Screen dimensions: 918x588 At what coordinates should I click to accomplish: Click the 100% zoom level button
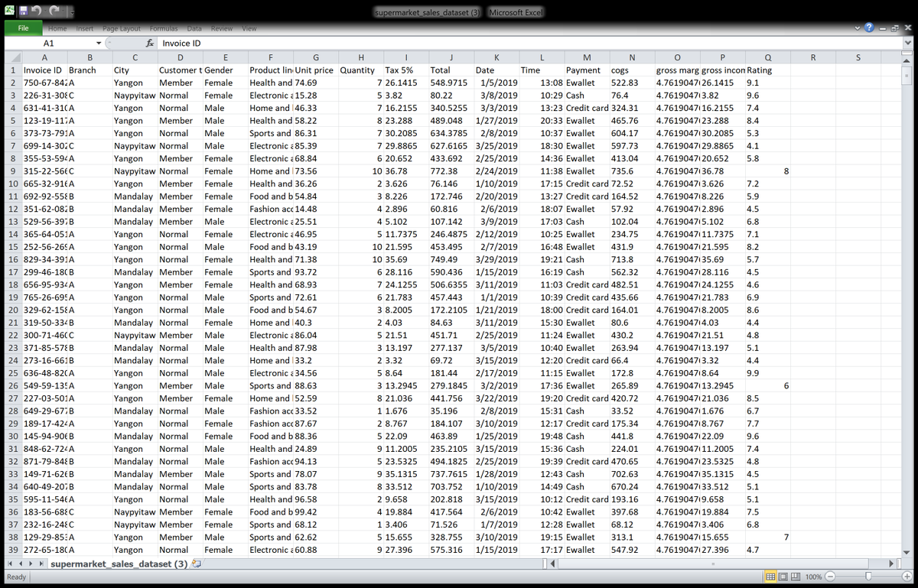813,577
